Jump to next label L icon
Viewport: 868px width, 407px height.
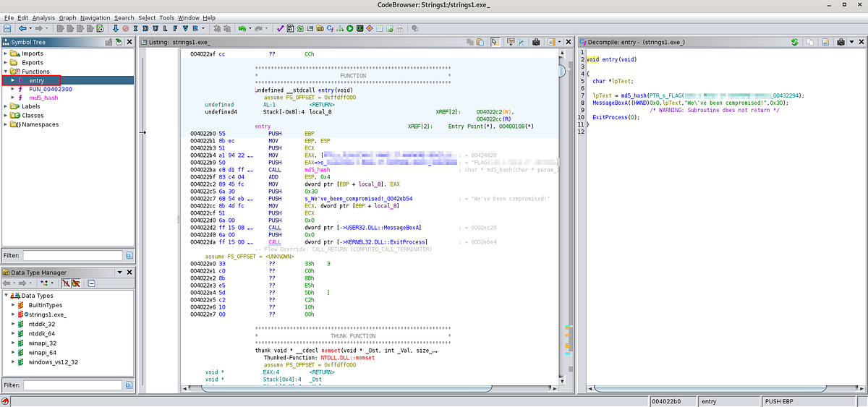[x=166, y=28]
